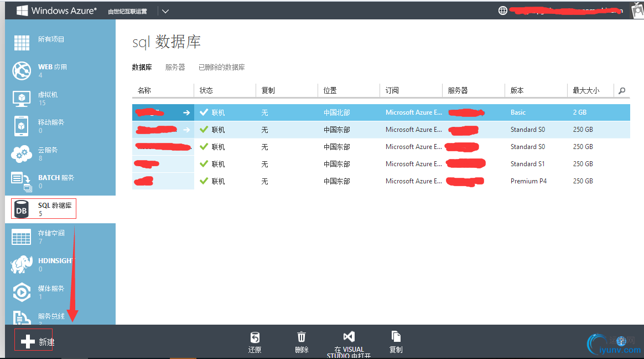The width and height of the screenshot is (644, 359).
Task: Expand the chevron dropdown beside 由世纪互联运营
Action: (x=165, y=11)
